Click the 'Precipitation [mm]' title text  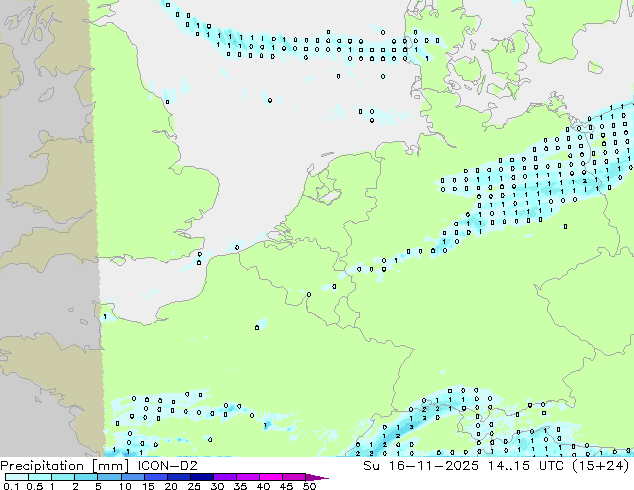pos(65,466)
